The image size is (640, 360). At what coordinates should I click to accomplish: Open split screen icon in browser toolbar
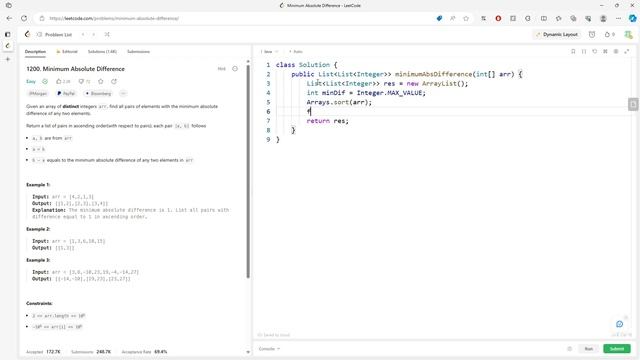tap(544, 18)
